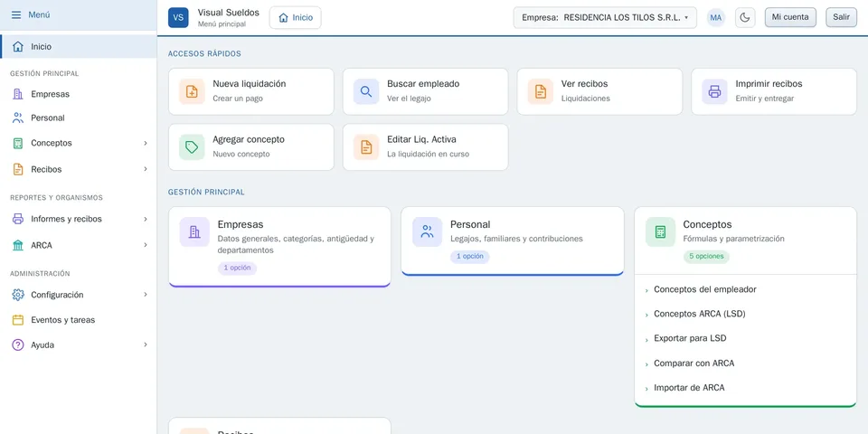Click the Imprimir recibos printer icon
Image resolution: width=868 pixels, height=434 pixels.
[714, 91]
